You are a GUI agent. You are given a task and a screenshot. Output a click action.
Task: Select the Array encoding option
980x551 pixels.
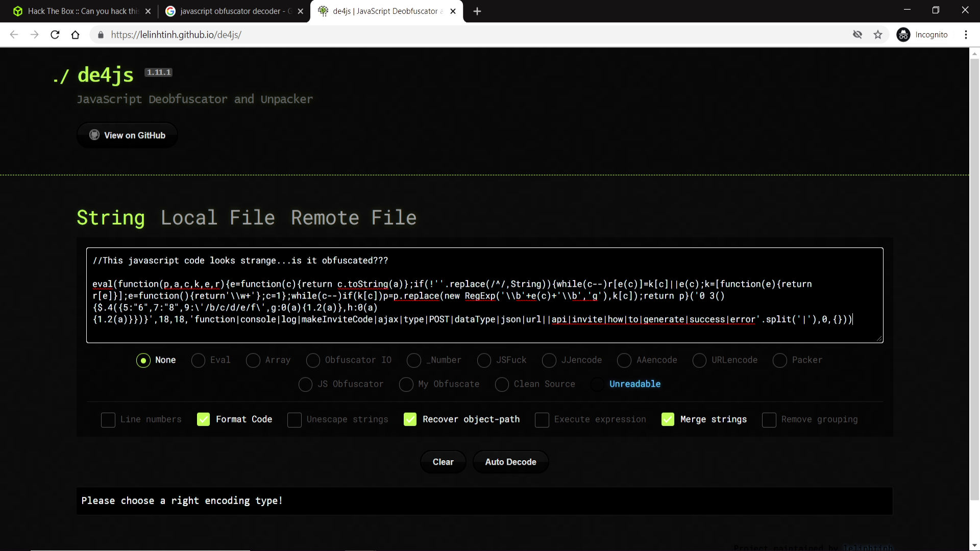click(x=253, y=360)
